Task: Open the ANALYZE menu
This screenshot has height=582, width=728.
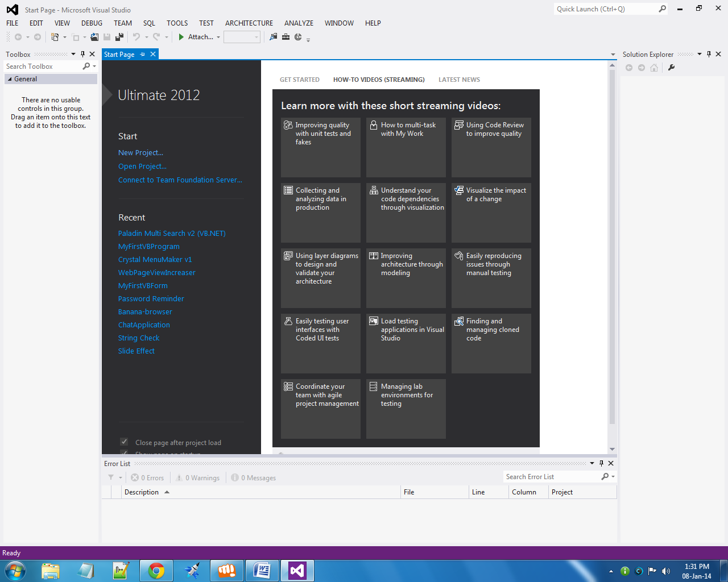Action: click(299, 23)
